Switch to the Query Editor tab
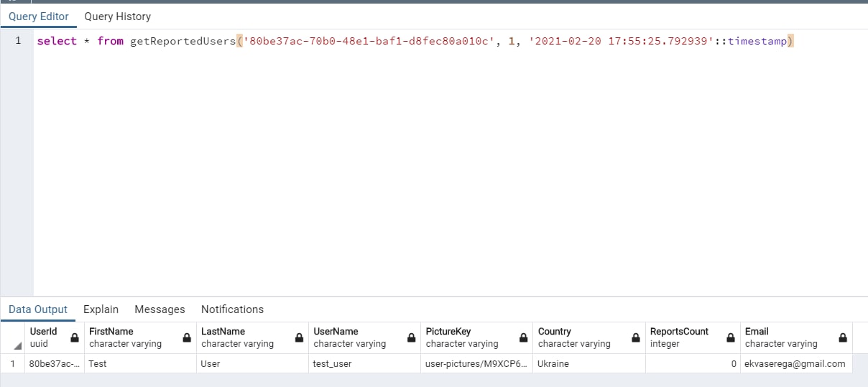This screenshot has width=868, height=387. pos(39,16)
